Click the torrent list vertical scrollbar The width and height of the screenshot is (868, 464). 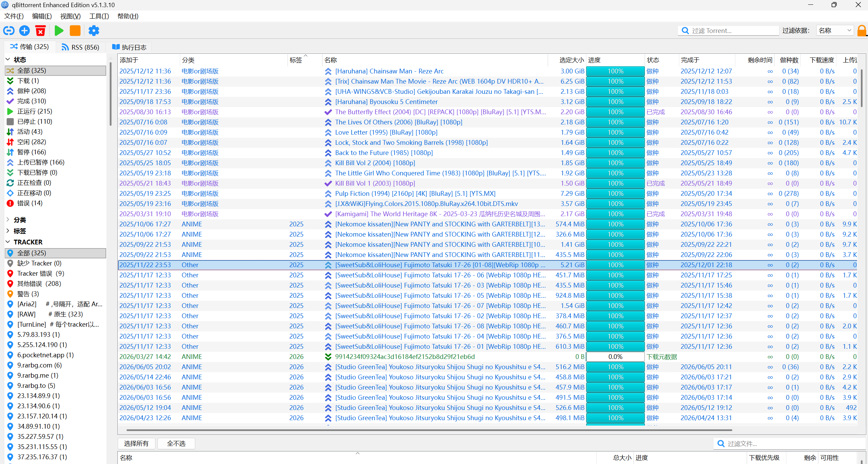pyautogui.click(x=861, y=88)
